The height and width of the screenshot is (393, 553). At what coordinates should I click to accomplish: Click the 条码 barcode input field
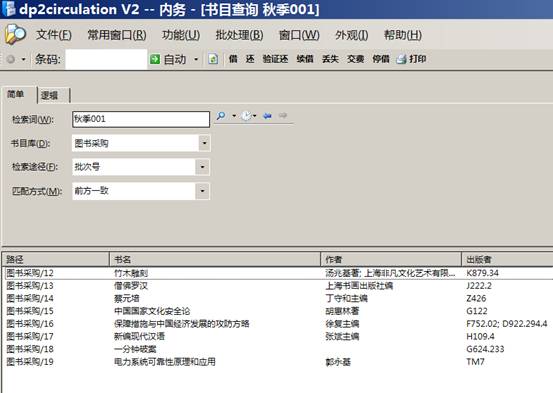click(106, 59)
